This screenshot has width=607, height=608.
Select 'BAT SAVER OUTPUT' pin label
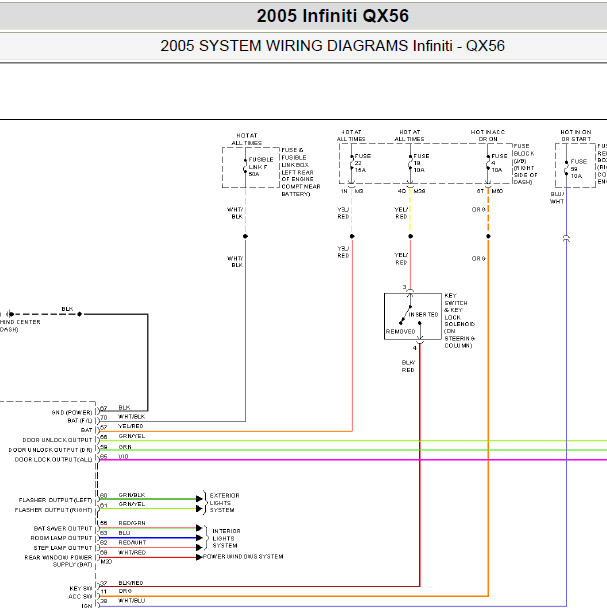coord(63,529)
